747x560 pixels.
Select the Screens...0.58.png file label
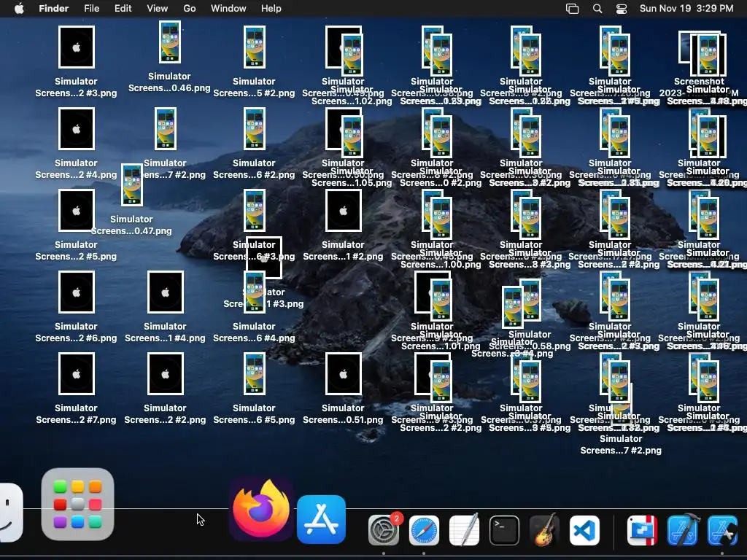(530, 346)
